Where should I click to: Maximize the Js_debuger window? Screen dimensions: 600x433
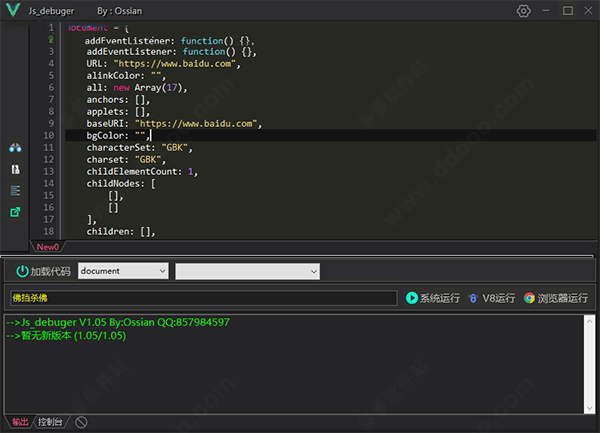click(x=568, y=11)
